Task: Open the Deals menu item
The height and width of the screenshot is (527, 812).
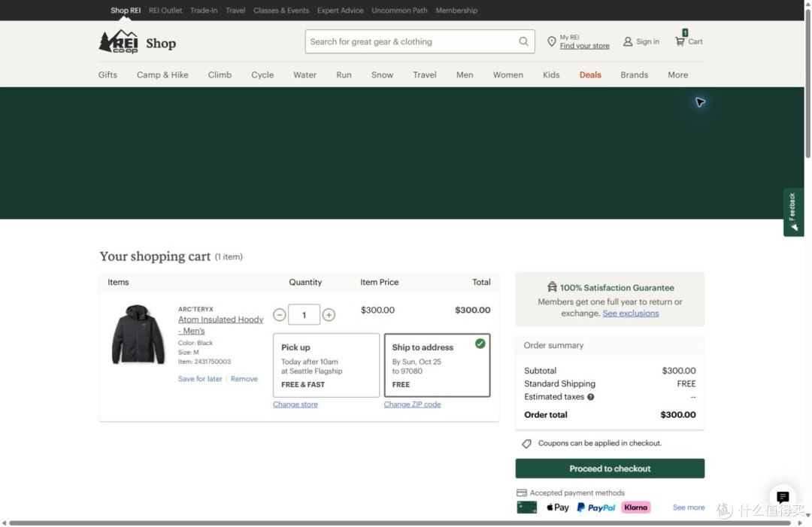Action: 590,75
